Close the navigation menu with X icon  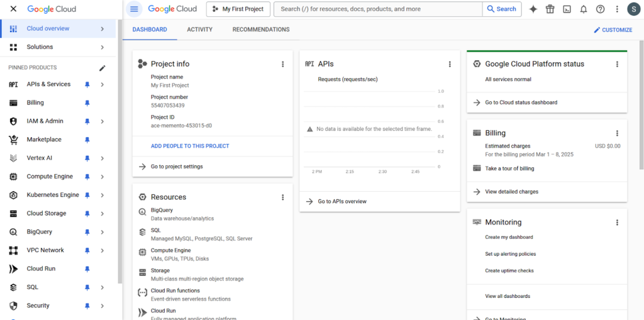coord(13,9)
